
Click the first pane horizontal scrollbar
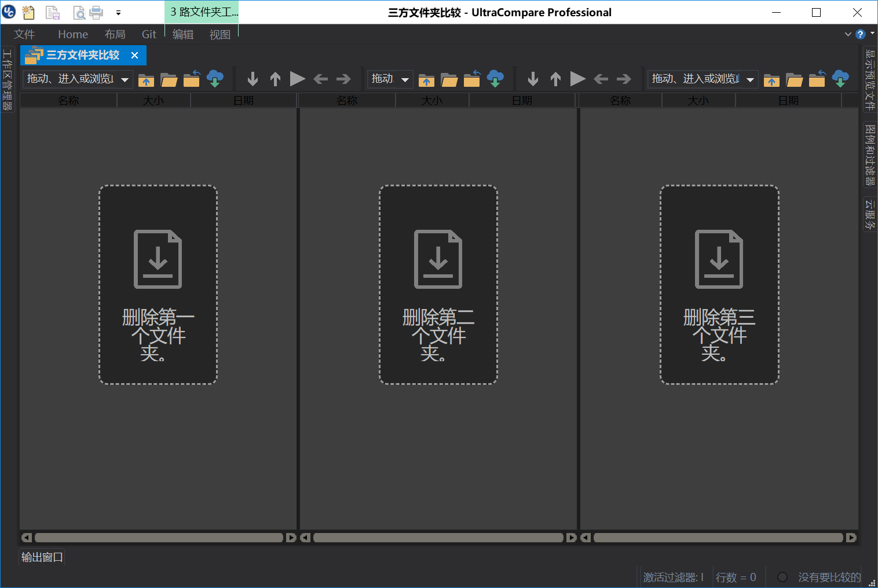click(159, 538)
